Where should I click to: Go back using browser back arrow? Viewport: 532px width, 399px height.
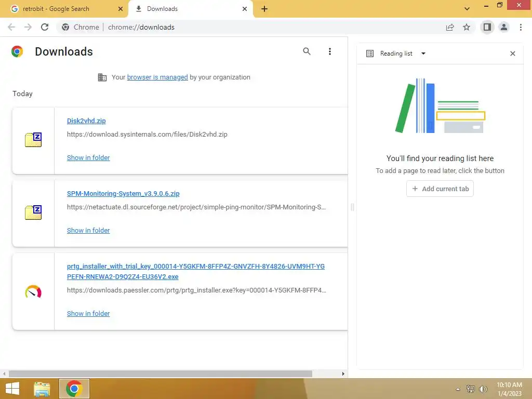[11, 27]
